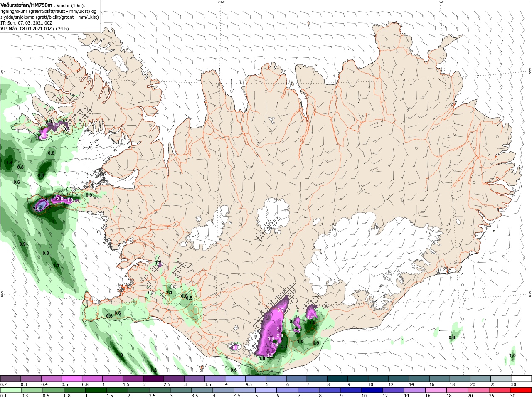Click the bright pink 0.5 swatch in upper legend
The width and height of the screenshot is (532, 399).
[72, 379]
